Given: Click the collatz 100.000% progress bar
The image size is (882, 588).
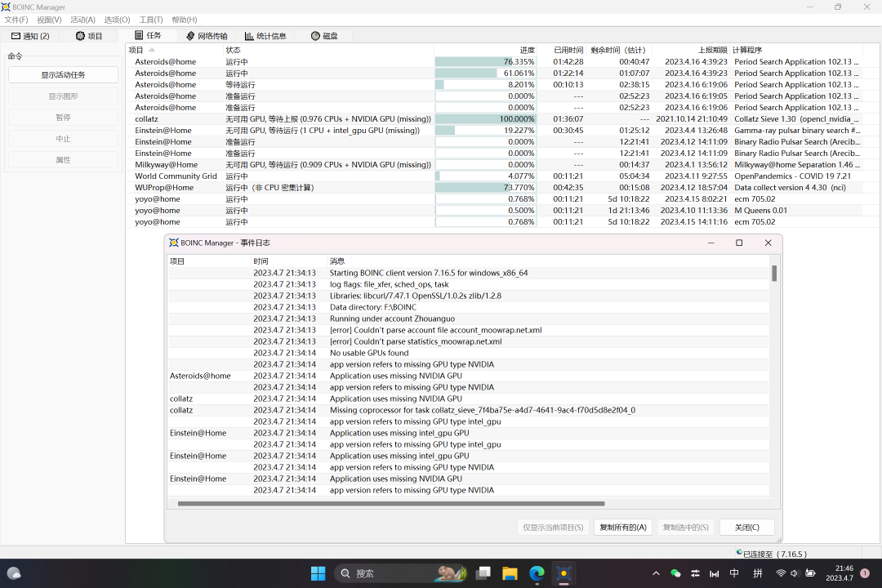Looking at the screenshot, I should click(485, 119).
